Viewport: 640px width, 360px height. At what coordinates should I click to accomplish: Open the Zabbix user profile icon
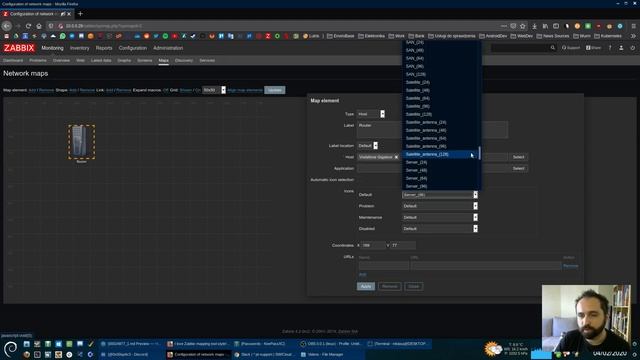click(x=621, y=48)
